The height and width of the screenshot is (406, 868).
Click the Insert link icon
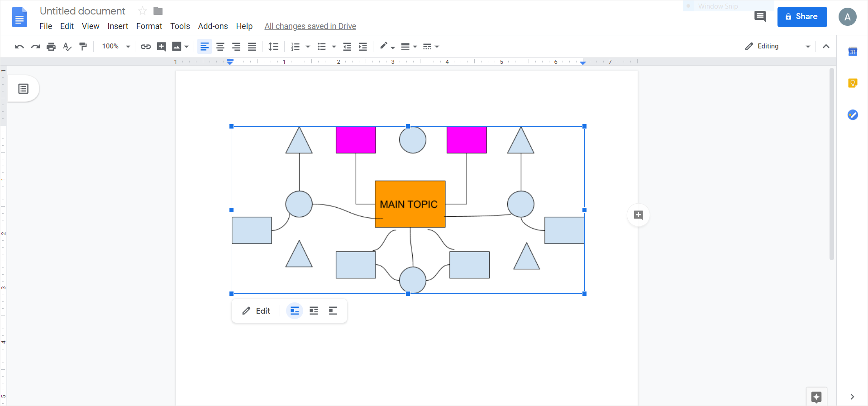coord(145,47)
